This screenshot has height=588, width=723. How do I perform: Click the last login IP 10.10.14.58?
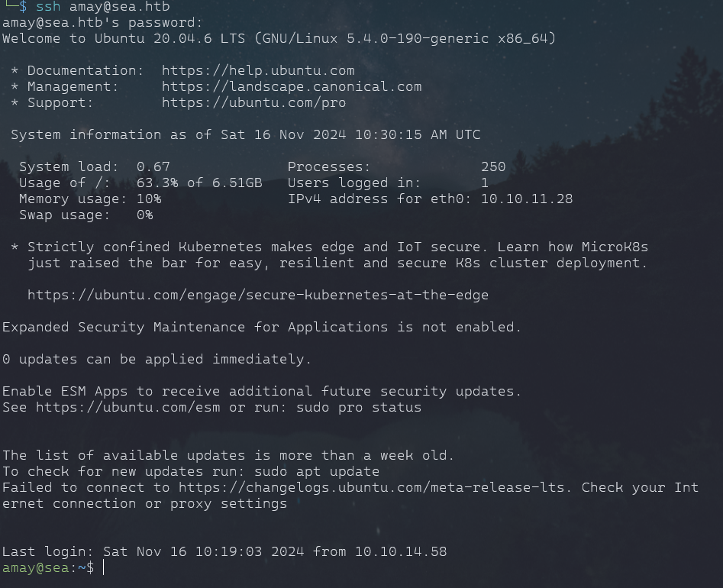tap(401, 551)
